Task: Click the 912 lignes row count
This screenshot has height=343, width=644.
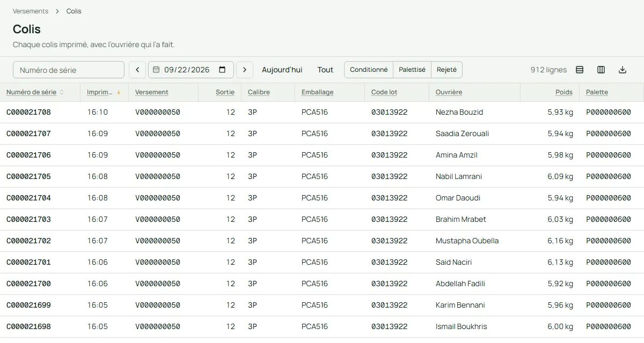Action: (548, 70)
